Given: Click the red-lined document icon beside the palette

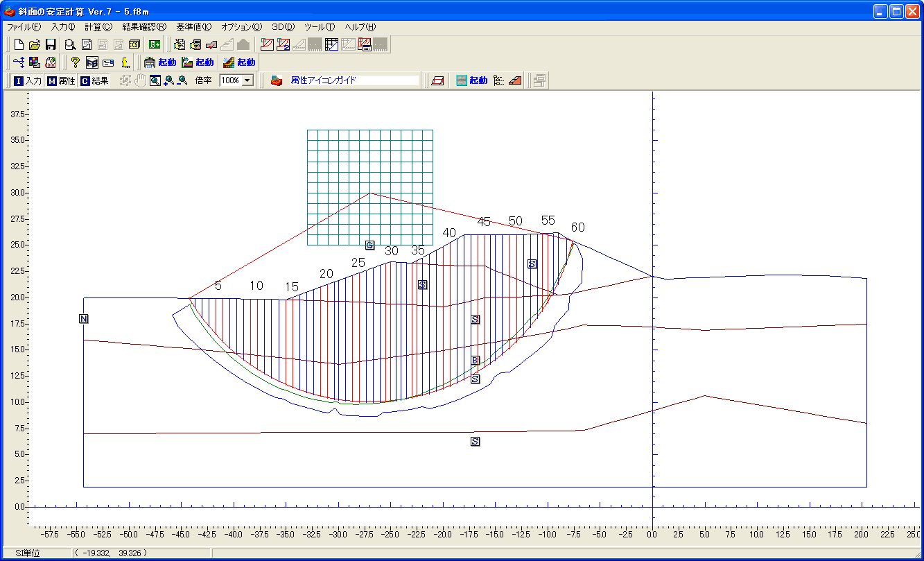Looking at the screenshot, I should pos(51,62).
